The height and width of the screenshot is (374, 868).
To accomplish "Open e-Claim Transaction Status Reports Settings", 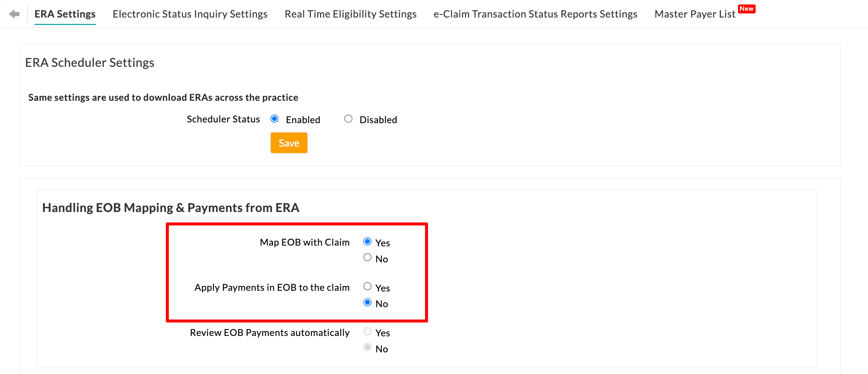I will [x=535, y=14].
